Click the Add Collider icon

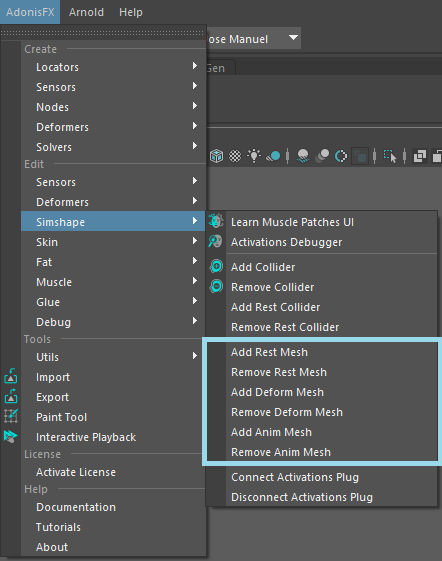point(216,267)
